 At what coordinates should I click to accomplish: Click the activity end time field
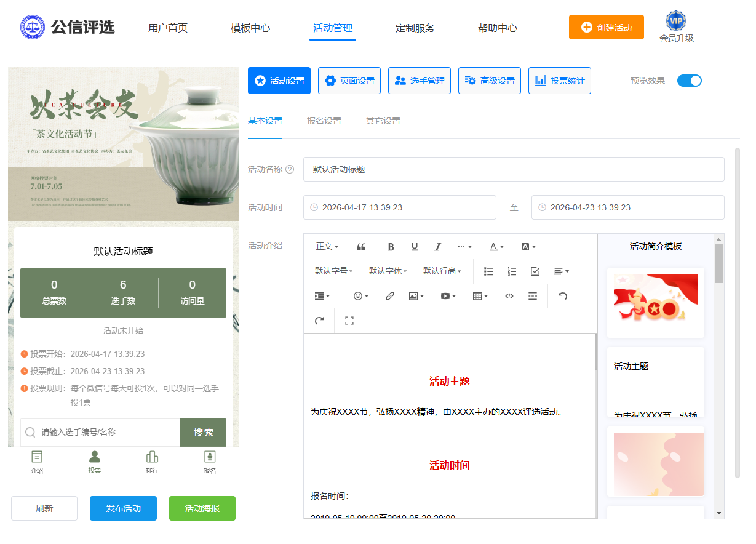[628, 207]
